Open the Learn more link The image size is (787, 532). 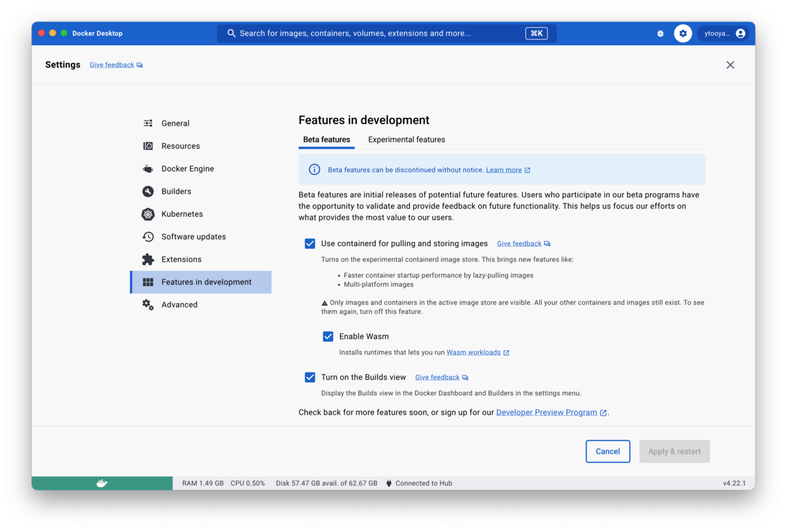click(x=504, y=170)
